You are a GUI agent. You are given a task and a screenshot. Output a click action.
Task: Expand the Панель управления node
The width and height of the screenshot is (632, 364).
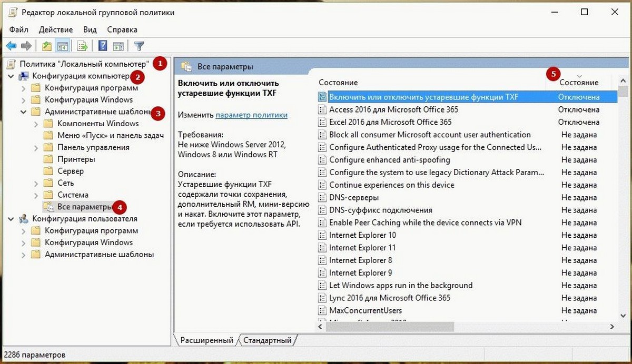(36, 147)
